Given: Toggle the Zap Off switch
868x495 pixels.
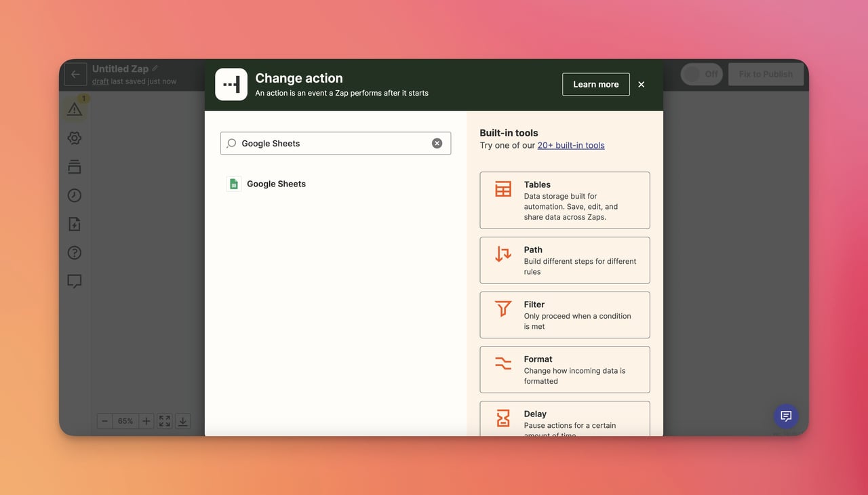Looking at the screenshot, I should point(702,75).
